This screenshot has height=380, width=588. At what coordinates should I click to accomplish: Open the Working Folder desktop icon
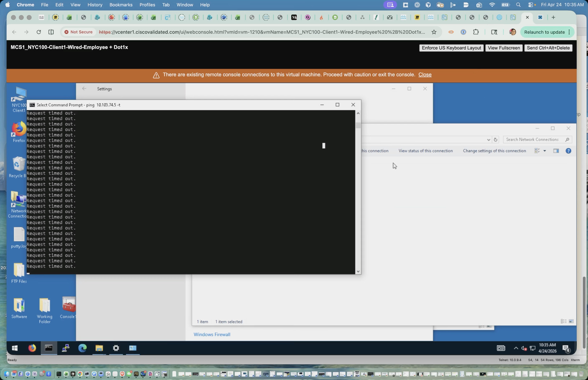45,310
